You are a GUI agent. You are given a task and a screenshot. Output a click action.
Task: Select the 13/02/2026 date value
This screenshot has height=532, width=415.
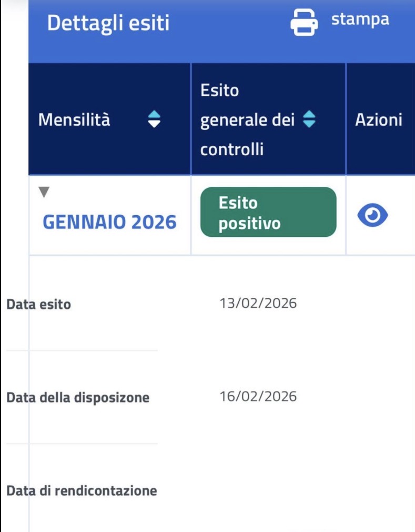click(258, 304)
